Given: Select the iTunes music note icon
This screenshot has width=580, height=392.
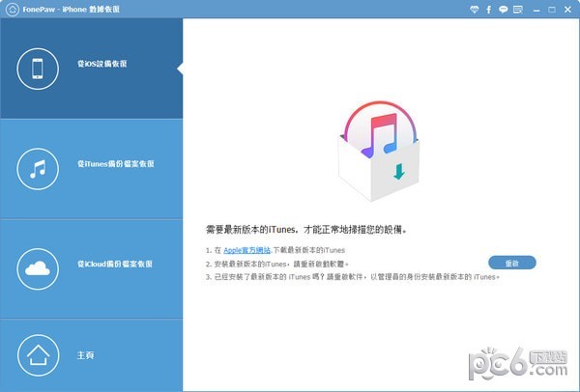Looking at the screenshot, I should 38,169.
